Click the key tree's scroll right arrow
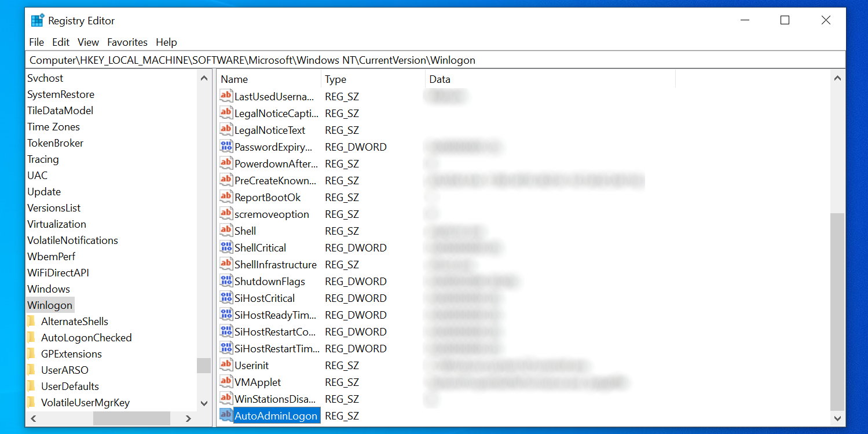This screenshot has height=434, width=868. (x=188, y=418)
